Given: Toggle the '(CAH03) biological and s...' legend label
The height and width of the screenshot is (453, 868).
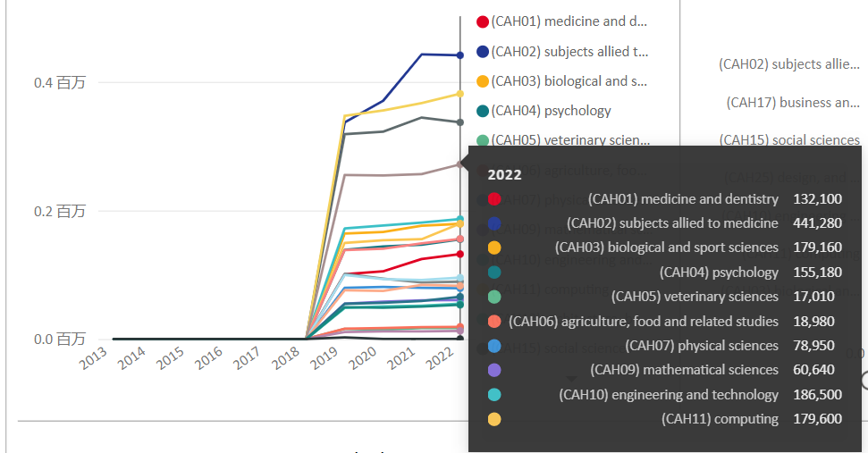Looking at the screenshot, I should 569,81.
